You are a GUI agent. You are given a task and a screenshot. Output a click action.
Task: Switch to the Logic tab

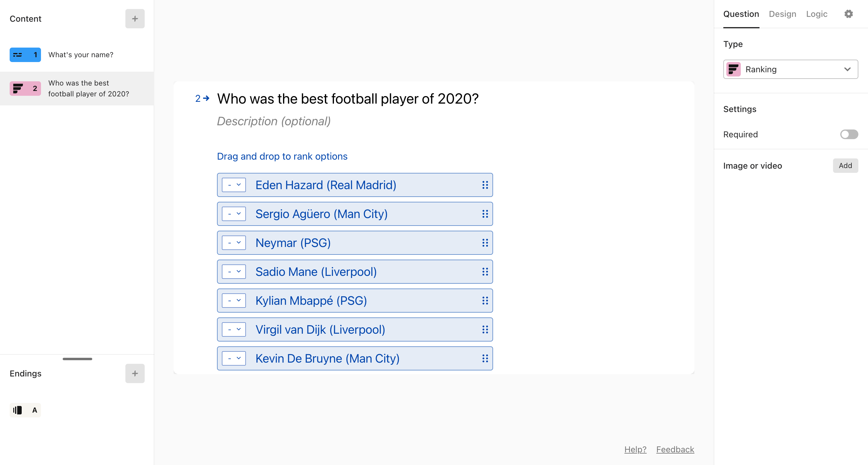point(816,14)
